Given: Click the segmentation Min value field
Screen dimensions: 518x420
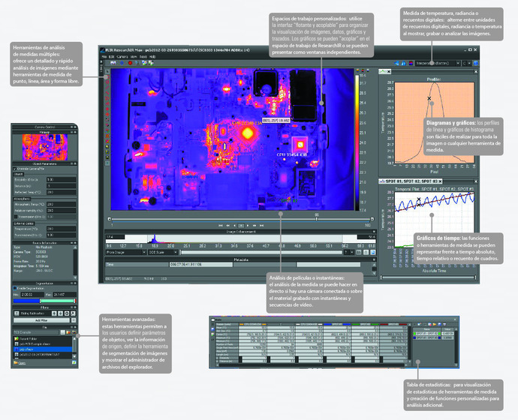Looking at the screenshot, I should click(x=32, y=294).
